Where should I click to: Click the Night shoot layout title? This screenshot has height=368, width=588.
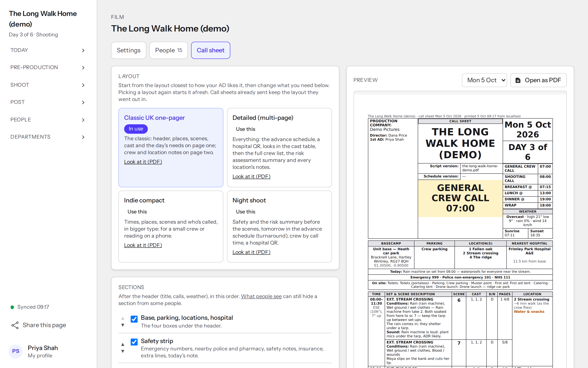point(249,200)
